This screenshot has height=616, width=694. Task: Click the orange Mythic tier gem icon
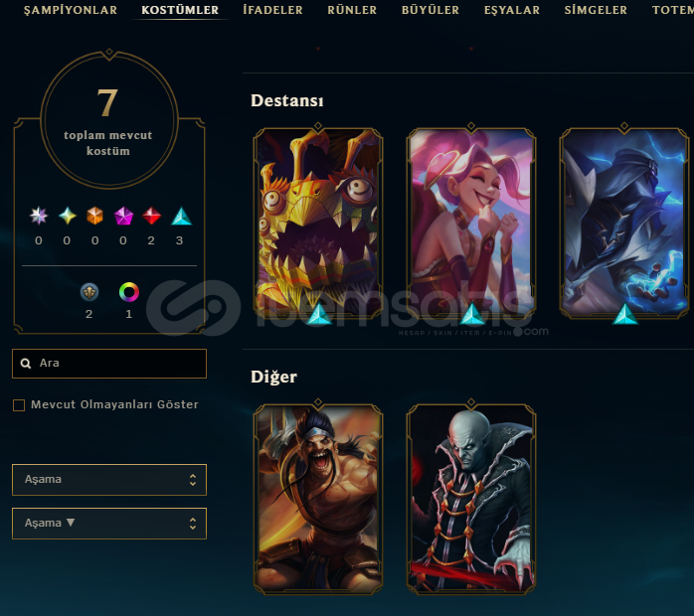(94, 216)
